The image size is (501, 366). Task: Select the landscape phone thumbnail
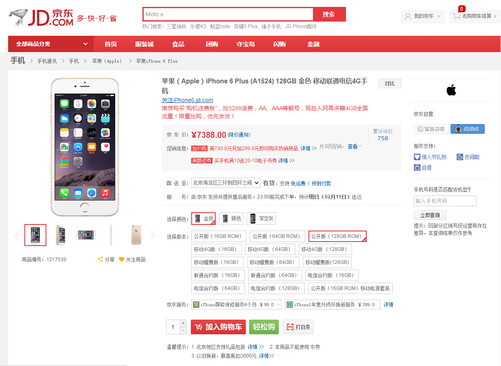point(86,235)
